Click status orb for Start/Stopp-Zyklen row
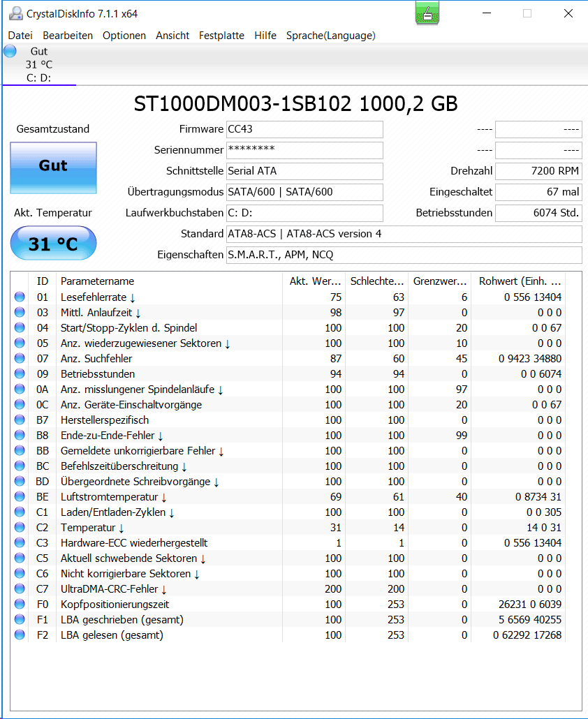 (x=20, y=327)
